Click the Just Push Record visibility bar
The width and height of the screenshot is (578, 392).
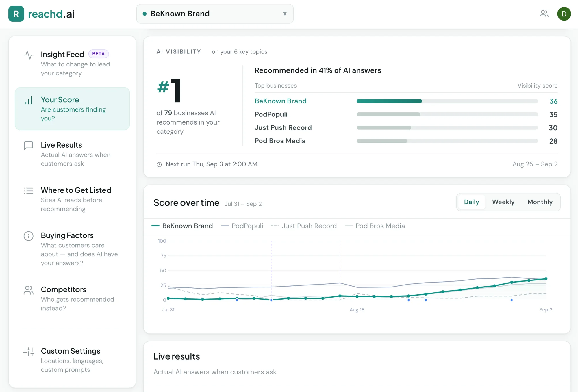pyautogui.click(x=447, y=128)
